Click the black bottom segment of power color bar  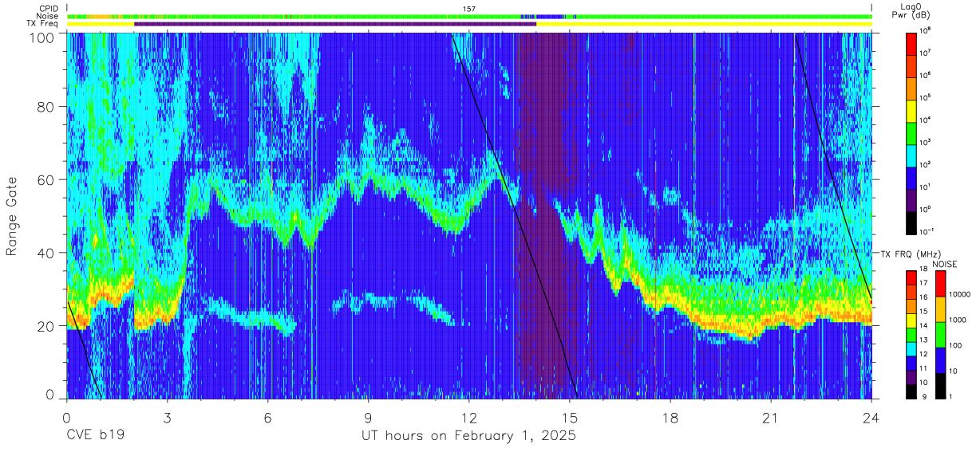[911, 222]
